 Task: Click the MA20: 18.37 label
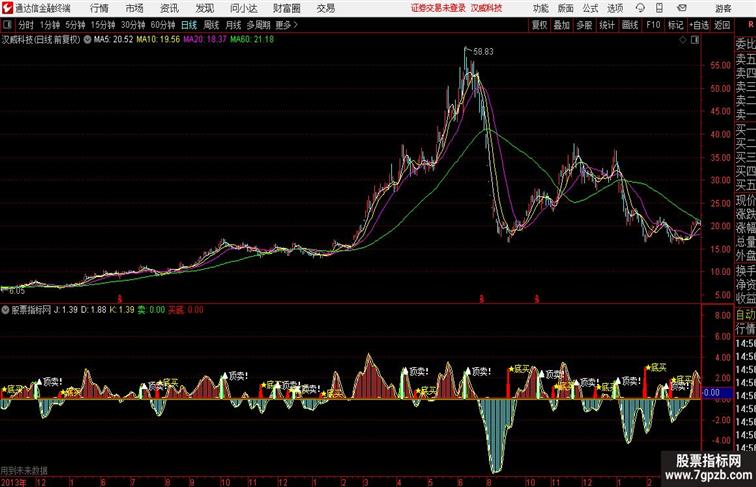pos(204,40)
